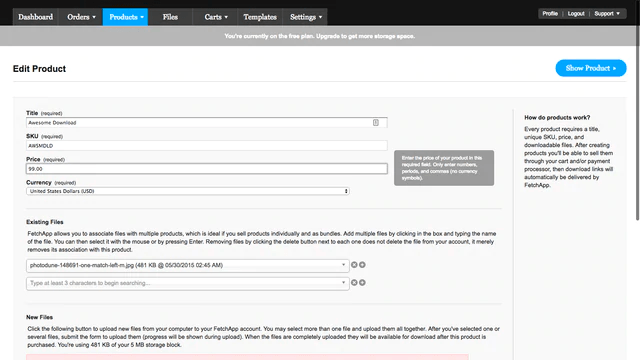This screenshot has width=640, height=360.
Task: Open the Profile link
Action: (550, 13)
